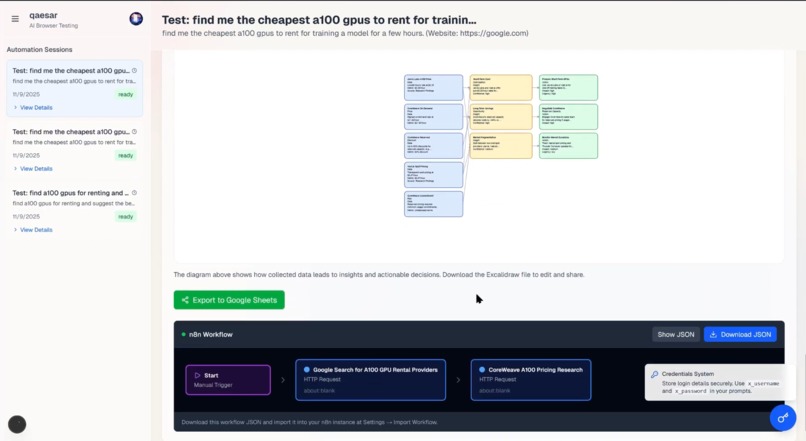Click the share icon on Export to Google Sheets

click(185, 300)
